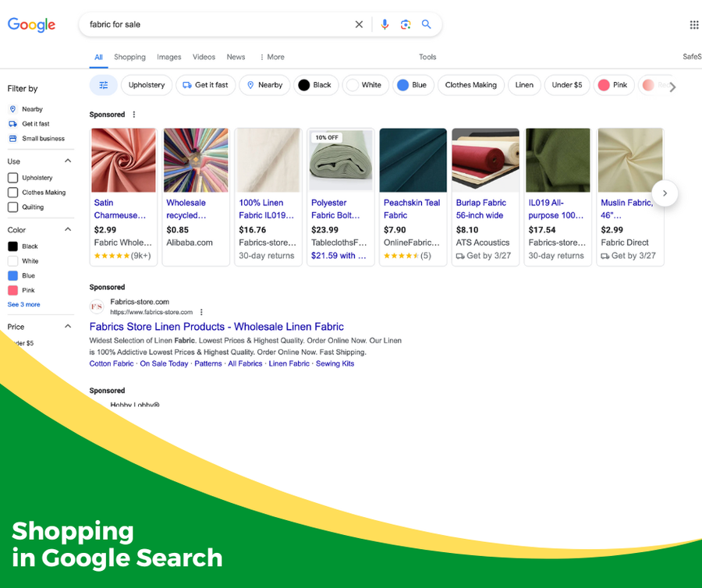Open the Google apps grid icon

tap(693, 24)
